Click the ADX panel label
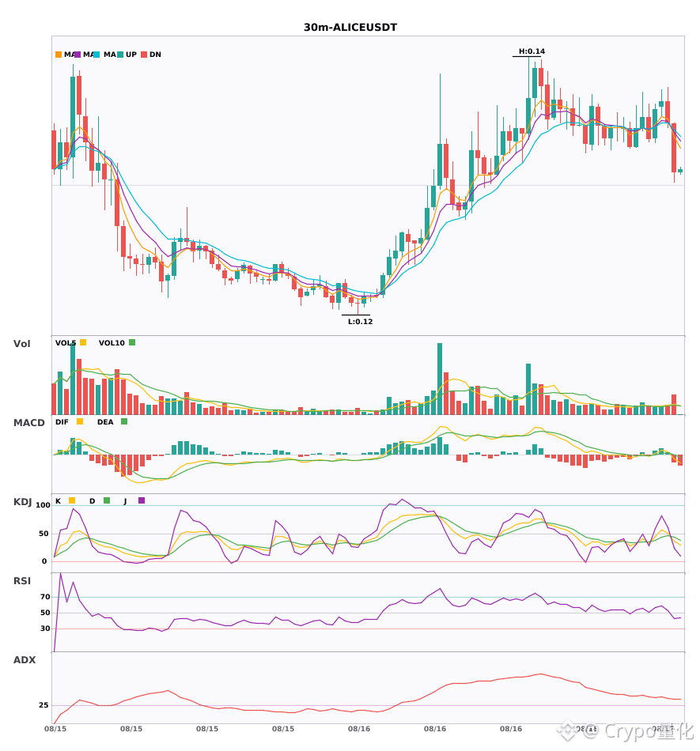Image resolution: width=700 pixels, height=751 pixels. click(25, 660)
